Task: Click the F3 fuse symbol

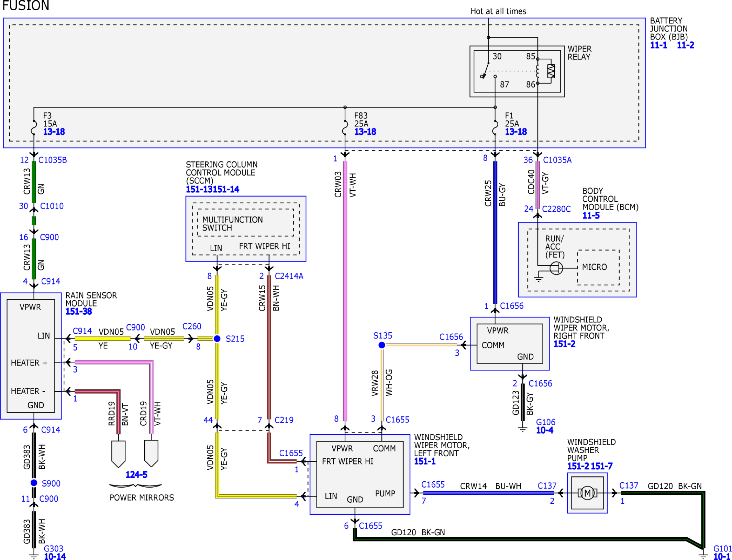Action: click(34, 128)
